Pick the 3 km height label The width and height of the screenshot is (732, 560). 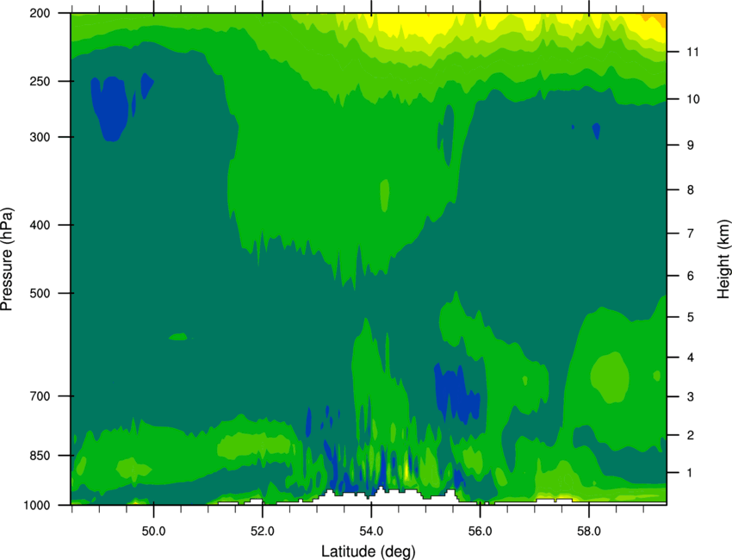[x=691, y=397]
